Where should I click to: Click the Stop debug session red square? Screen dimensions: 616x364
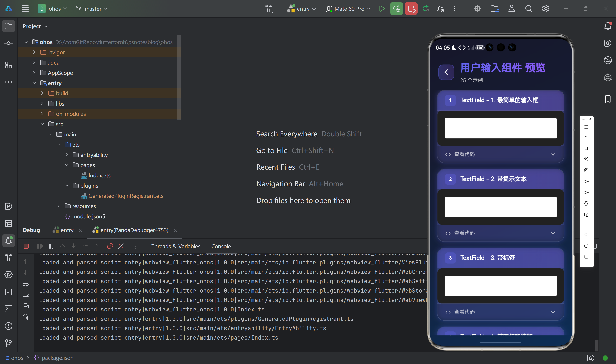[26, 246]
